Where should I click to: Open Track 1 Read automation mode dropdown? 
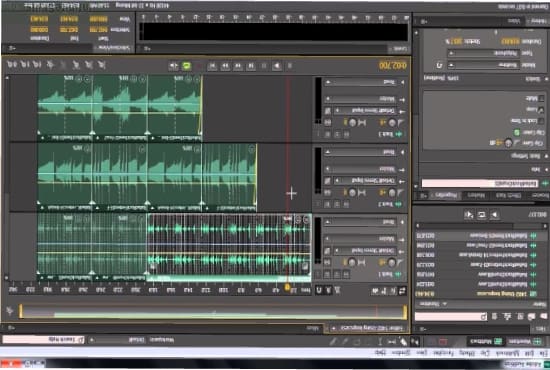click(361, 222)
